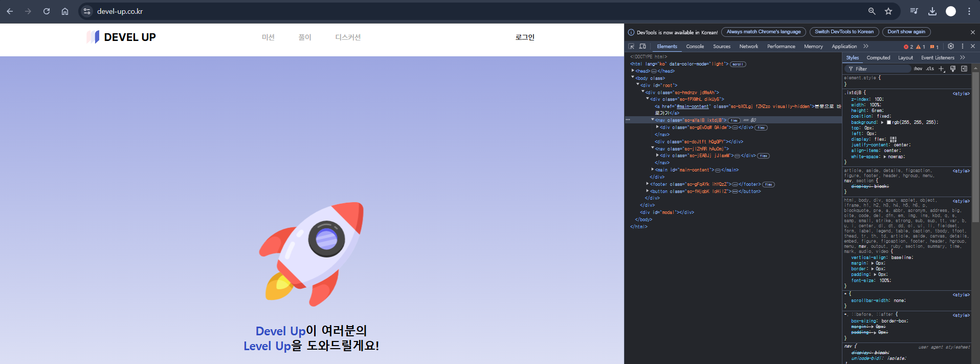Click the orange issues count badge
The image size is (980, 364).
pos(934,47)
